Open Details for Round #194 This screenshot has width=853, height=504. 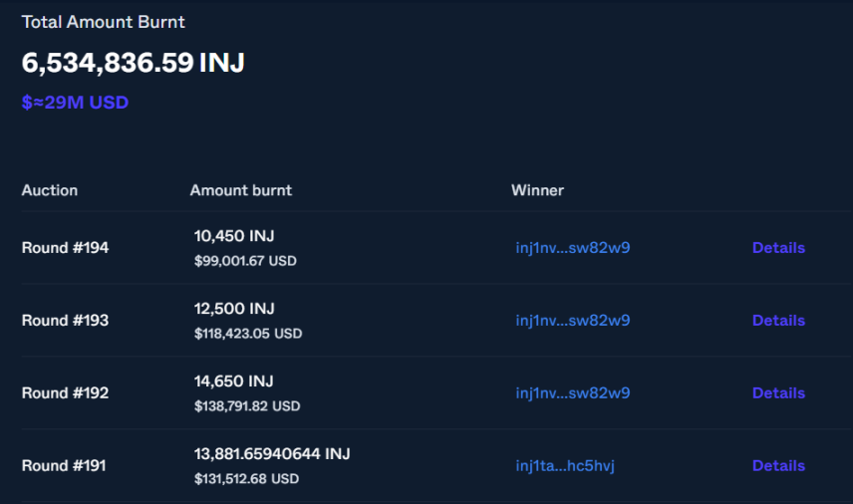tap(778, 248)
